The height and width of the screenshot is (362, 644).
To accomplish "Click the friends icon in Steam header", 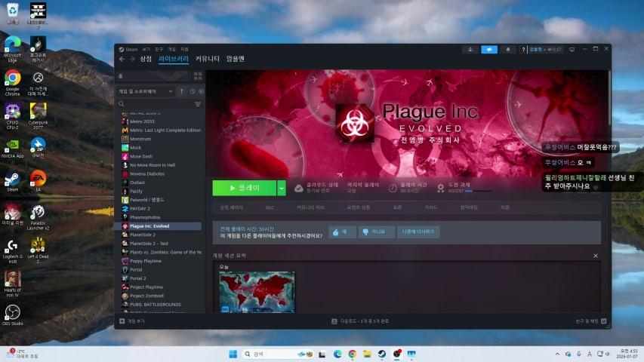I will pyautogui.click(x=470, y=49).
